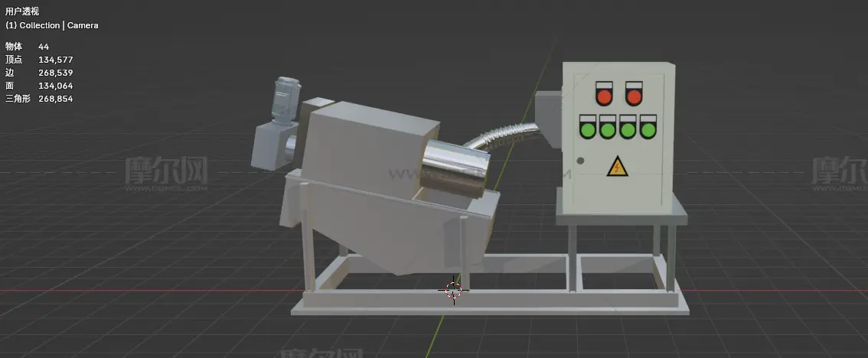Select the round keyhole on cabinet door

pyautogui.click(x=580, y=161)
